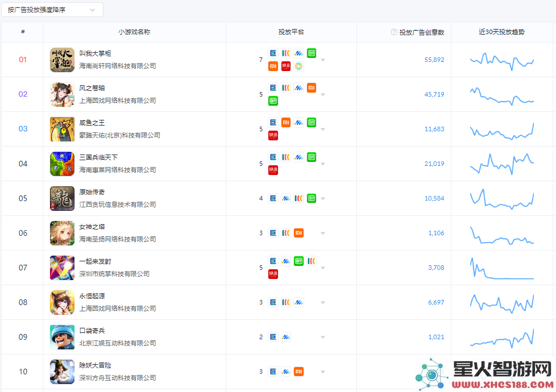556x392 pixels.
Task: Expand platform list arrow for 原始传奇
Action: [323, 198]
